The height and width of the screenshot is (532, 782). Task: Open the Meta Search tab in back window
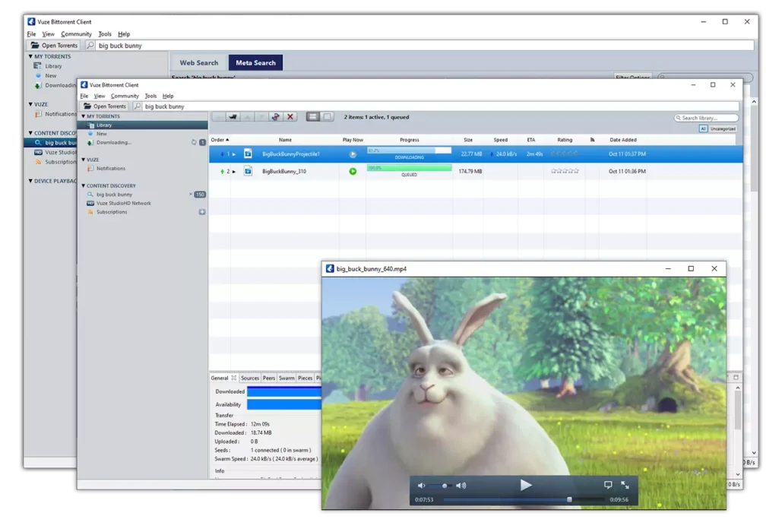point(255,63)
